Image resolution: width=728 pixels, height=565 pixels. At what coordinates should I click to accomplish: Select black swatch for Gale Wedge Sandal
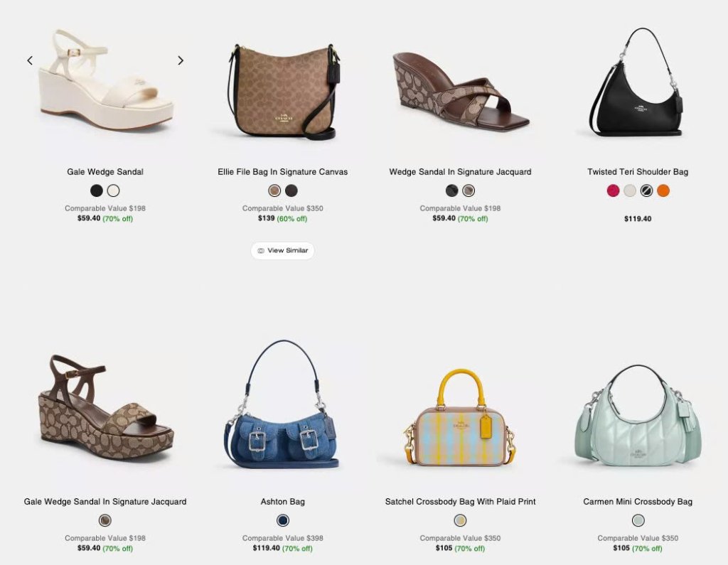(x=97, y=190)
